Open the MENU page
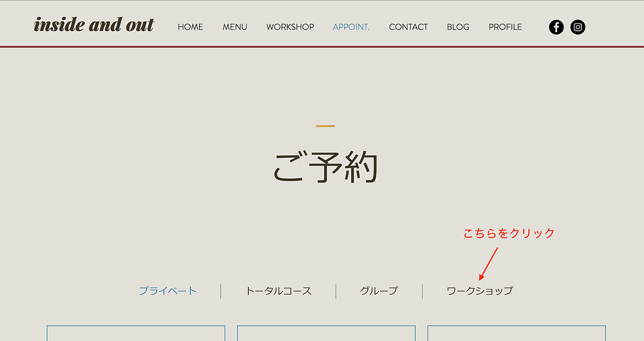 tap(234, 27)
